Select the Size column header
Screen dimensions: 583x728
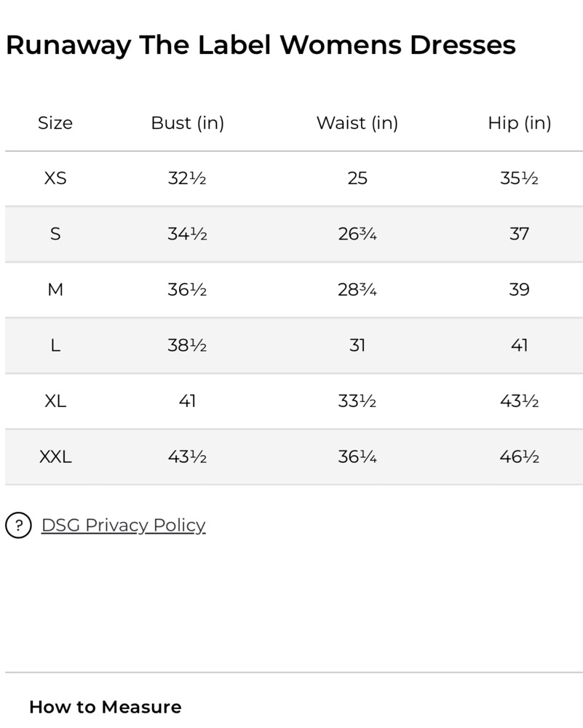pyautogui.click(x=55, y=123)
